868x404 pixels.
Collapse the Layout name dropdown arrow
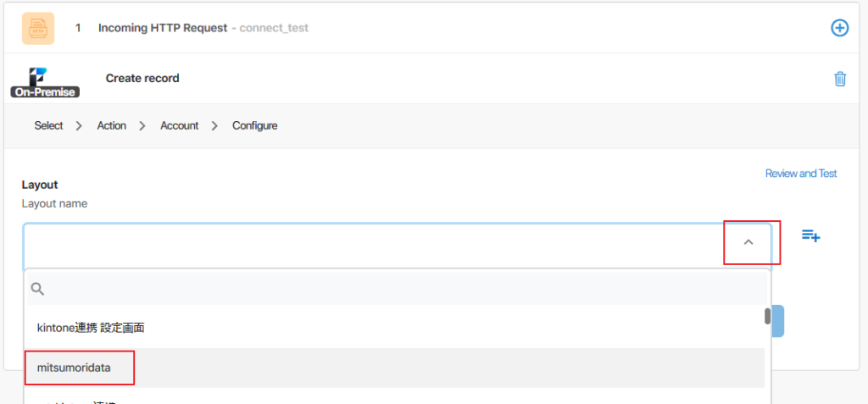point(748,242)
